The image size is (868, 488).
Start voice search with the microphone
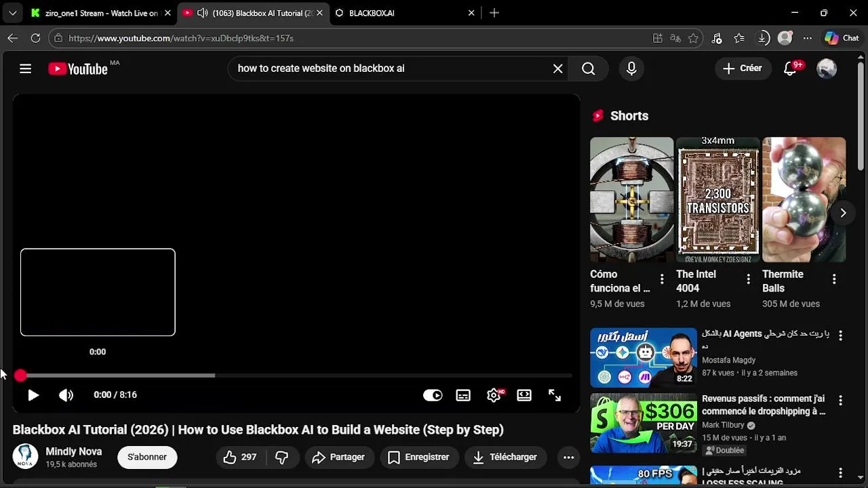631,68
